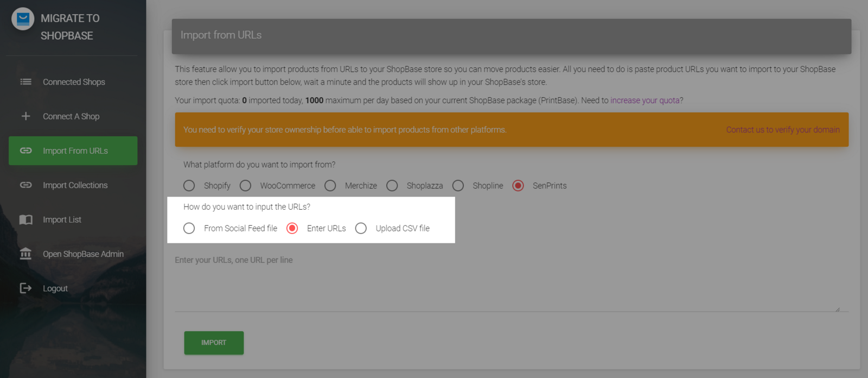This screenshot has width=868, height=378.
Task: Click the 'How do you want to input the URLs?' label
Action: [247, 207]
